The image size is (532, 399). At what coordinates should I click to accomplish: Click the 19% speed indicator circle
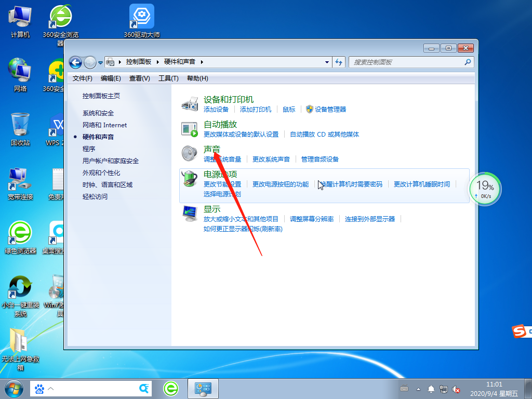point(484,189)
